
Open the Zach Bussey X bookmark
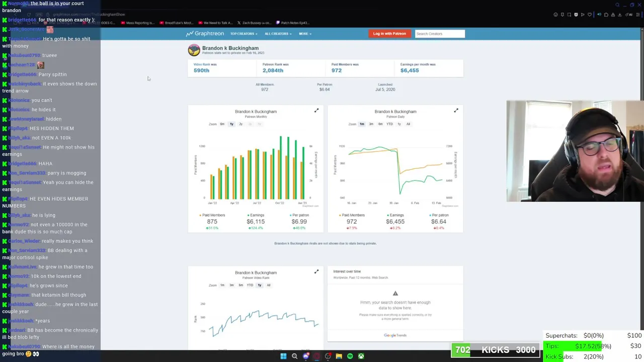pyautogui.click(x=254, y=23)
